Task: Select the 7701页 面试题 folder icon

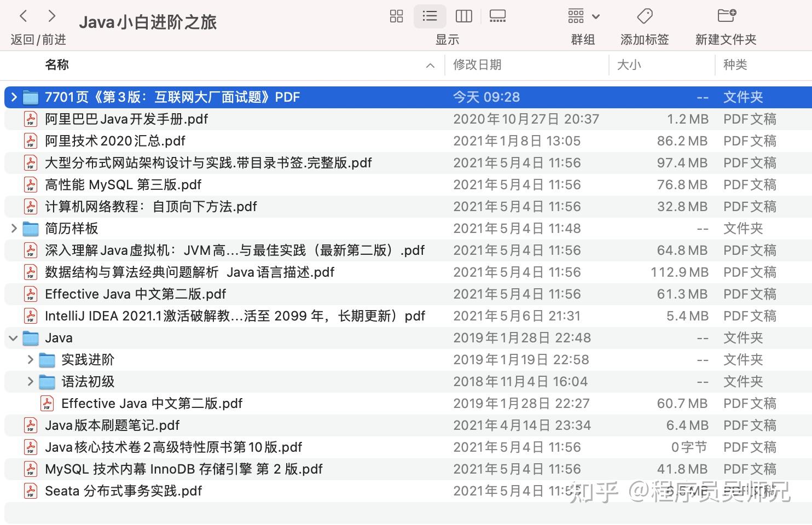Action: pyautogui.click(x=31, y=98)
